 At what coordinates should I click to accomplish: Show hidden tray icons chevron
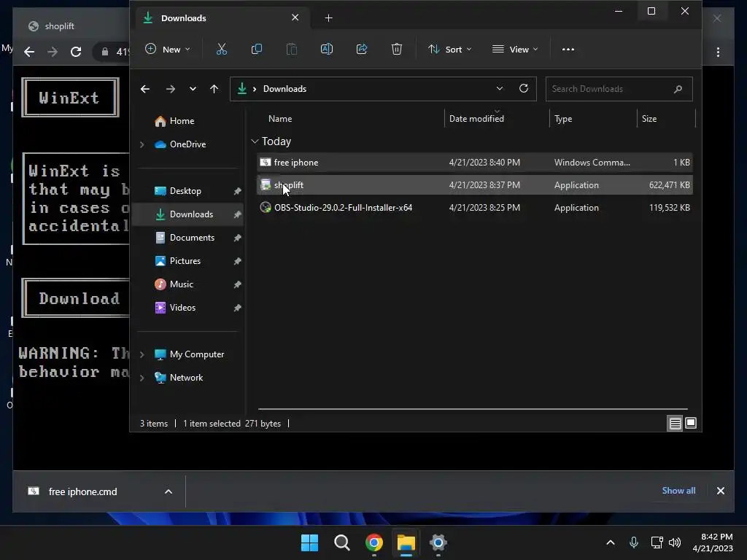pos(611,542)
